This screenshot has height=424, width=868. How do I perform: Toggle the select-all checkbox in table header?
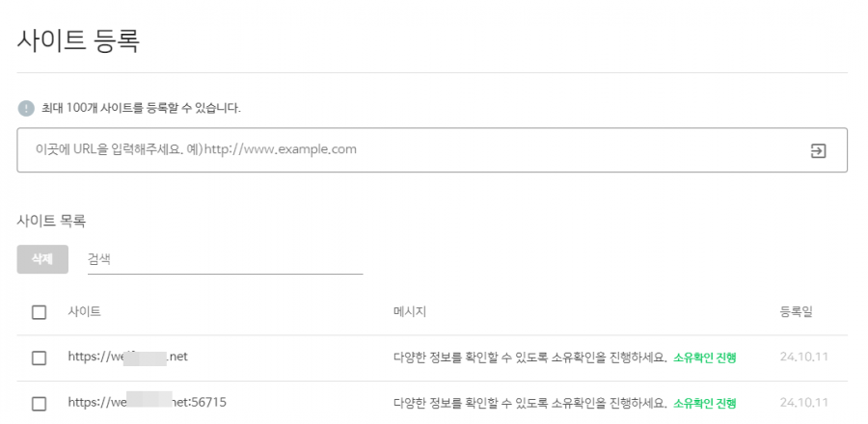click(40, 312)
